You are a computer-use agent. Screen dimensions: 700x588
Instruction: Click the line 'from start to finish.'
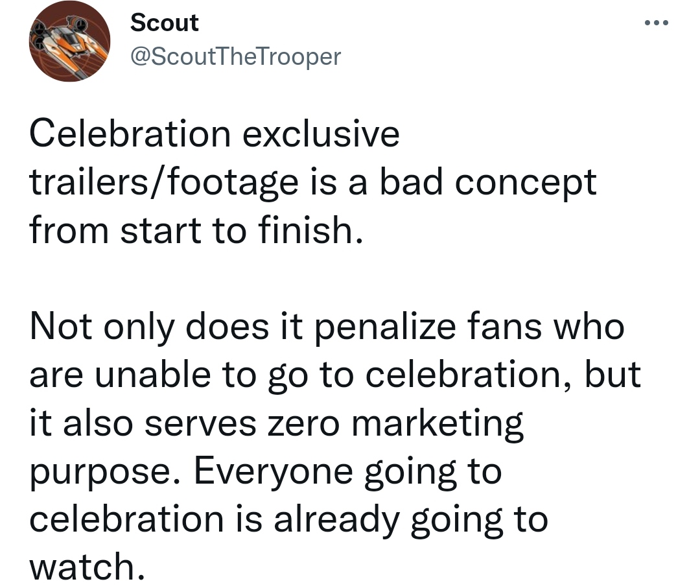(196, 230)
